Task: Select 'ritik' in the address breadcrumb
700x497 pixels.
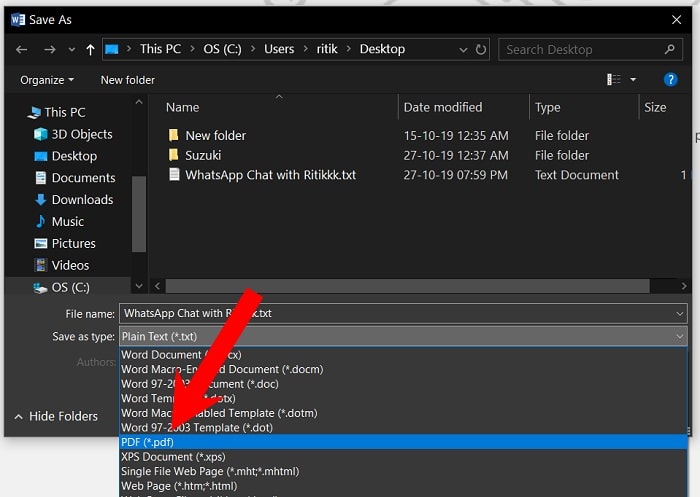Action: [x=327, y=49]
